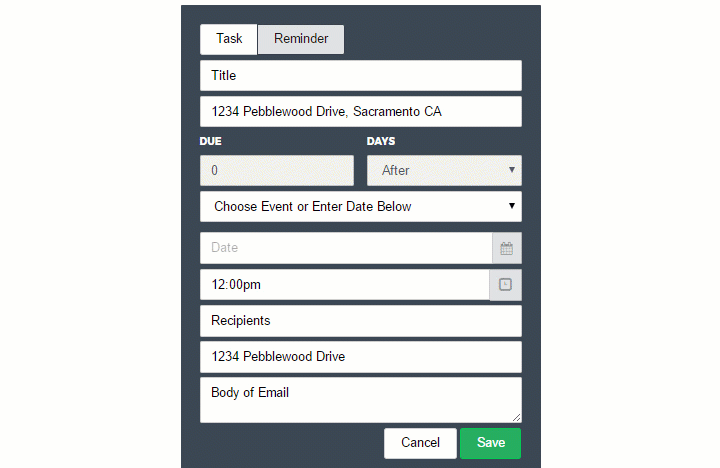Open Choose Event or Enter Date dropdown
This screenshot has height=468, width=720.
360,207
